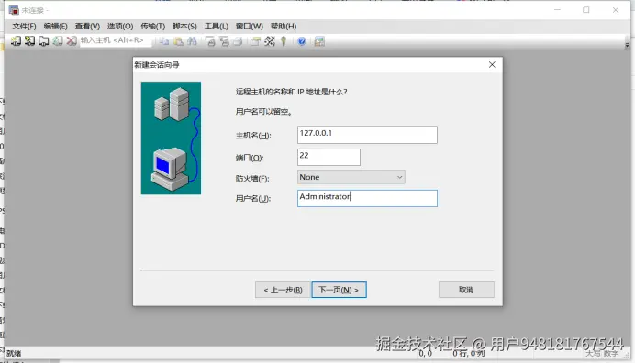Click the Print toolbar icon
The width and height of the screenshot is (635, 364).
(x=238, y=41)
